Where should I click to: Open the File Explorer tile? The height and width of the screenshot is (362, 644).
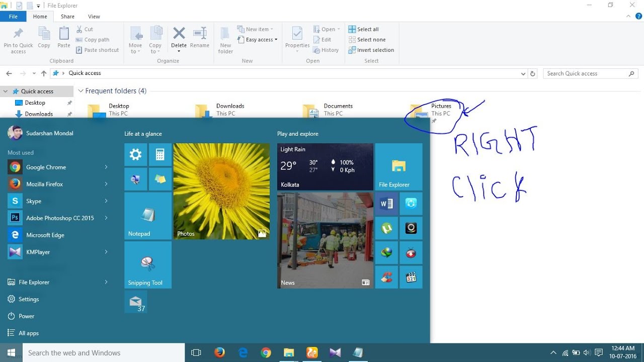point(399,167)
